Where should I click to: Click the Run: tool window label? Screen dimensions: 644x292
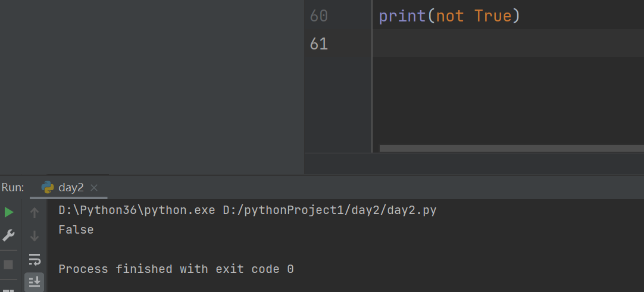point(13,187)
